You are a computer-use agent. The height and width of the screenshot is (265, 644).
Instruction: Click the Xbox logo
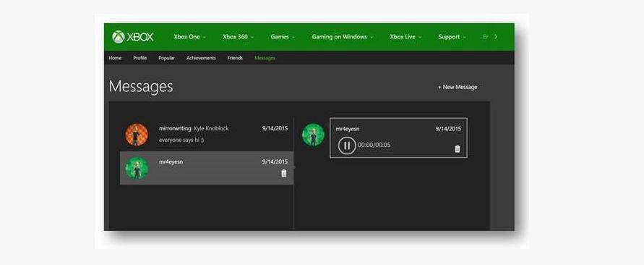coord(133,37)
